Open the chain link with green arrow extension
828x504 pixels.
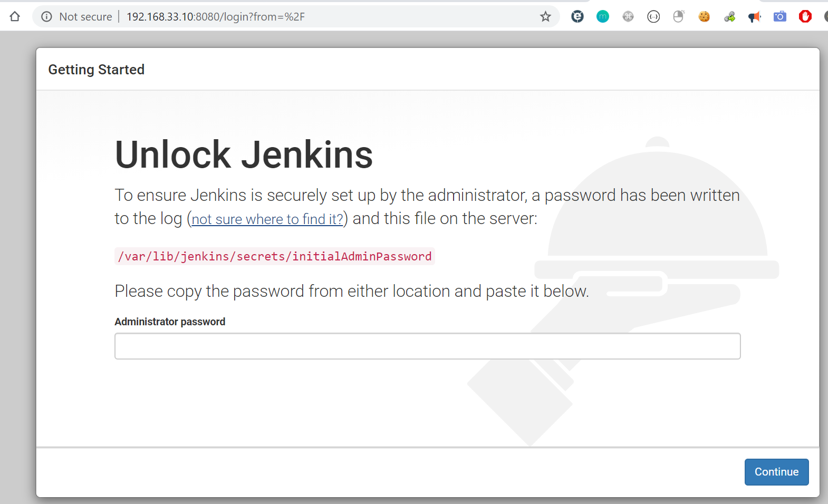[x=729, y=17]
